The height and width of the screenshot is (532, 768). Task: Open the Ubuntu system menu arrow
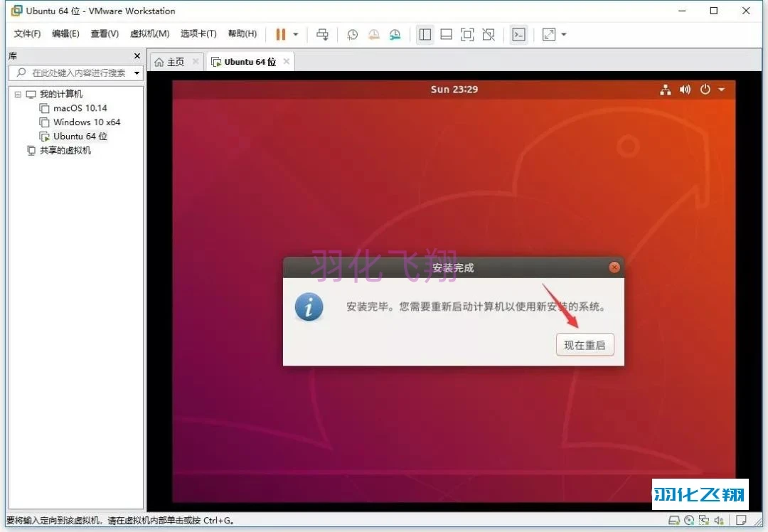722,90
